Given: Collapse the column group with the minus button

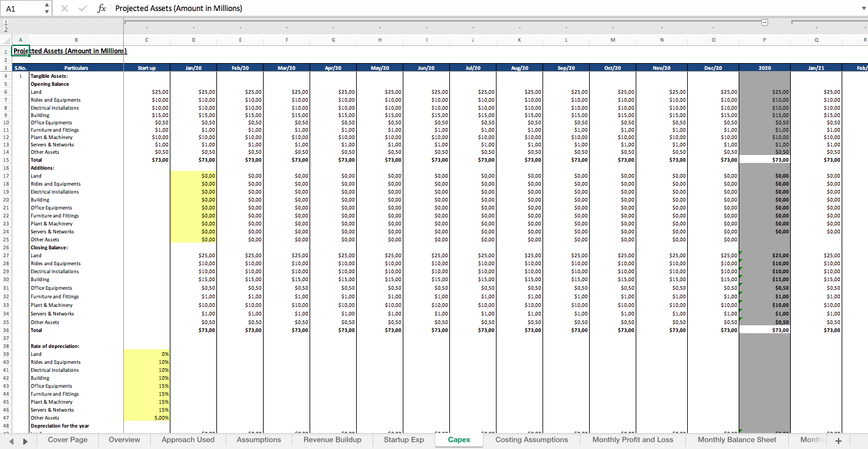Looking at the screenshot, I should pyautogui.click(x=764, y=23).
